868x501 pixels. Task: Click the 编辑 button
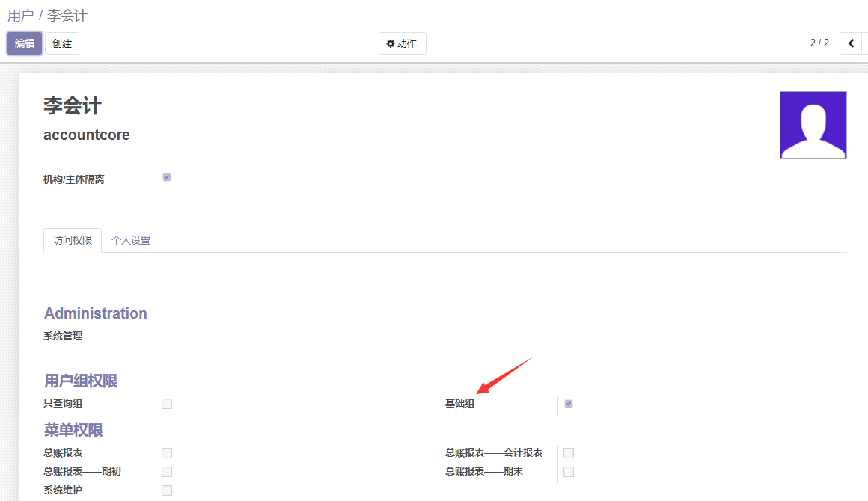25,43
